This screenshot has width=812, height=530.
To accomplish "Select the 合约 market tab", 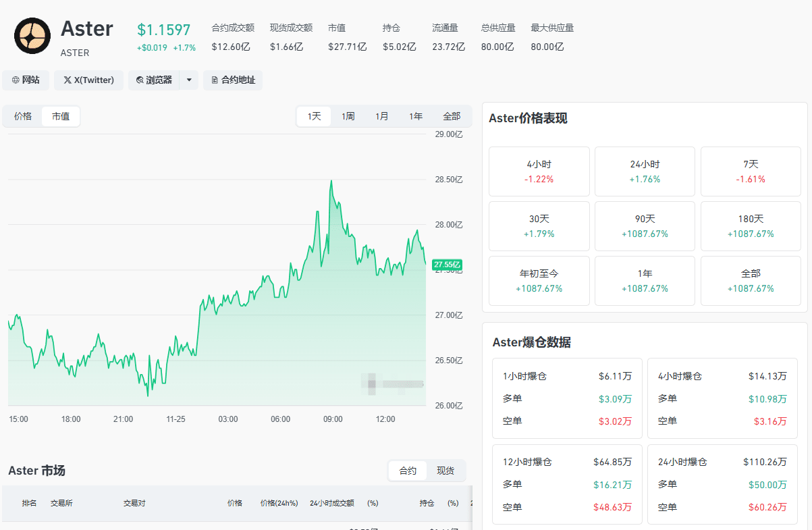I will coord(408,471).
